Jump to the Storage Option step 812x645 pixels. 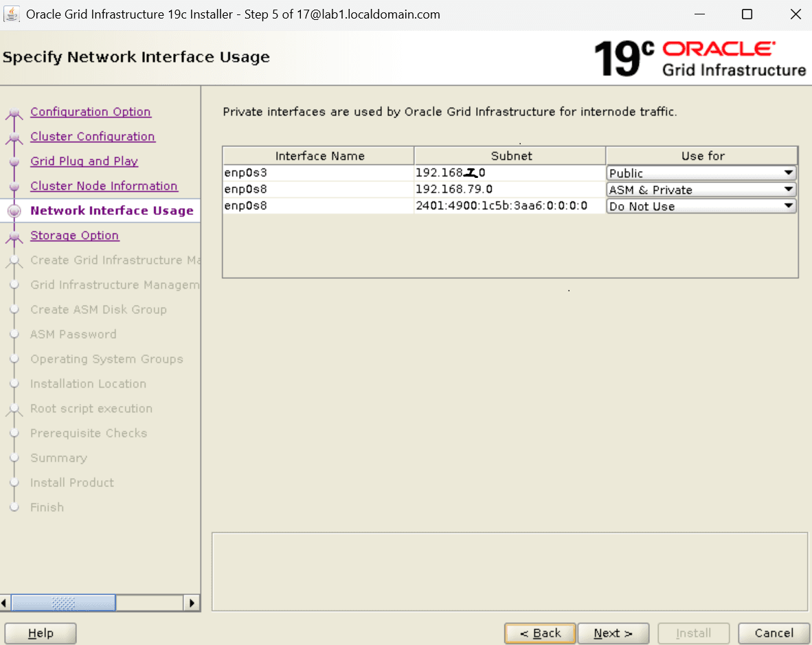74,235
